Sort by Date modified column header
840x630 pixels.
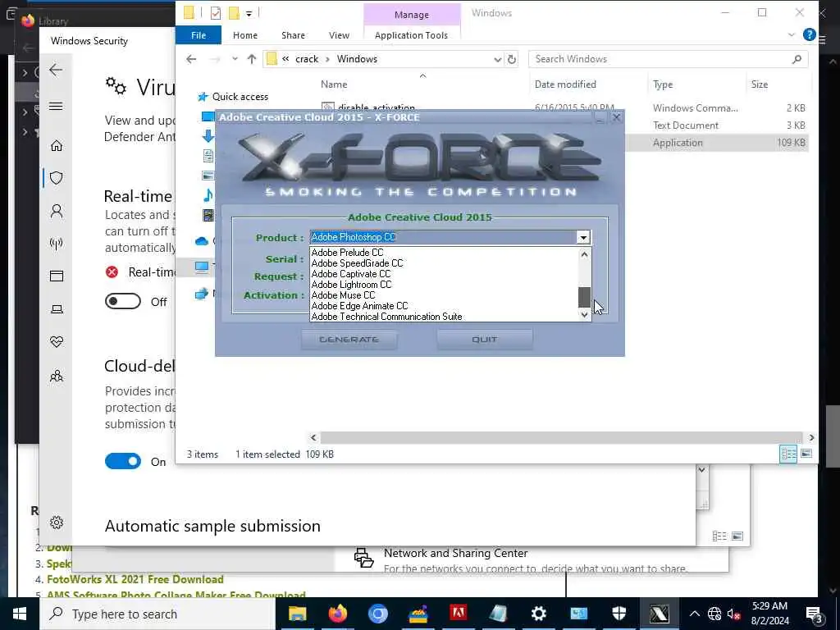(565, 84)
